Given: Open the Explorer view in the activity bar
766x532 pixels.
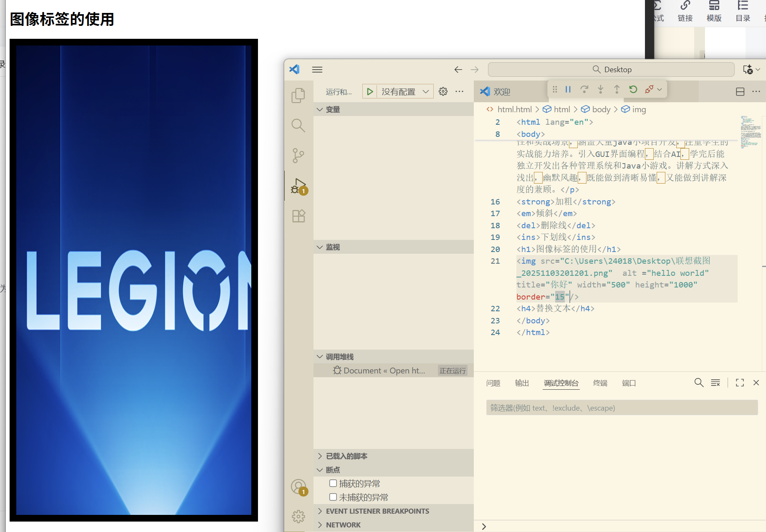Looking at the screenshot, I should point(298,96).
